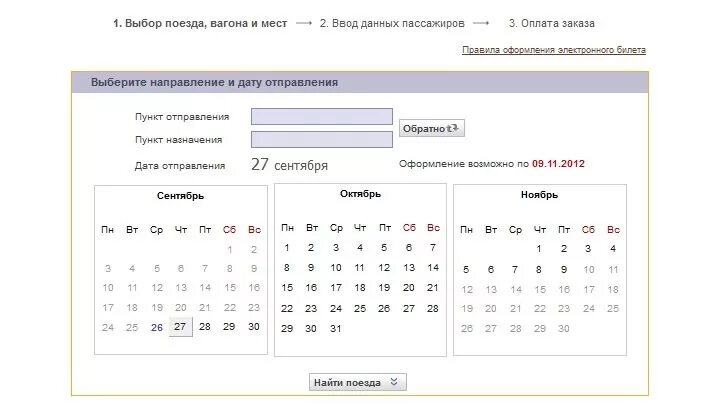Select the 3. Оплата заказа step
This screenshot has width=727, height=409.
click(x=551, y=23)
